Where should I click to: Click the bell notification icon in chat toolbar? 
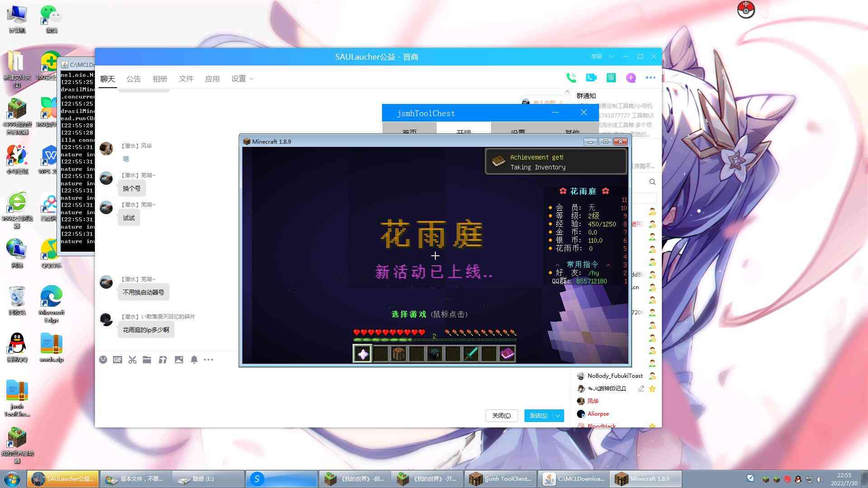[x=194, y=360]
